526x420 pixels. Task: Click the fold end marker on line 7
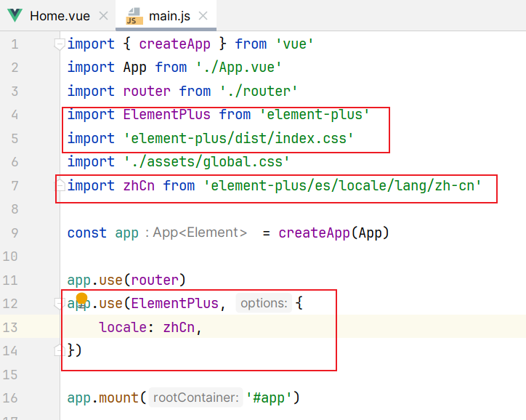[x=60, y=185]
